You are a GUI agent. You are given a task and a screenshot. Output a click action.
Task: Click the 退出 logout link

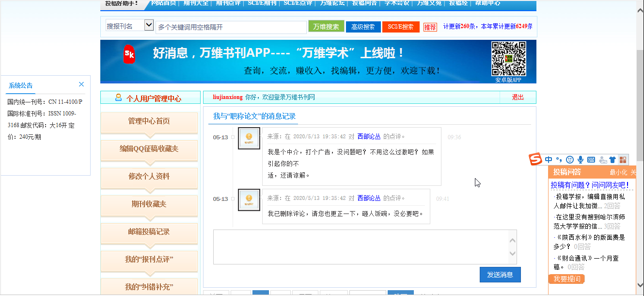point(518,98)
